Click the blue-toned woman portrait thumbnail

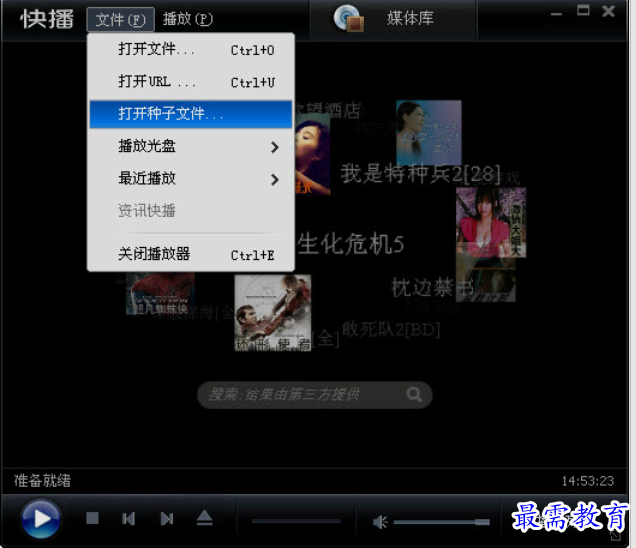pyautogui.click(x=429, y=133)
